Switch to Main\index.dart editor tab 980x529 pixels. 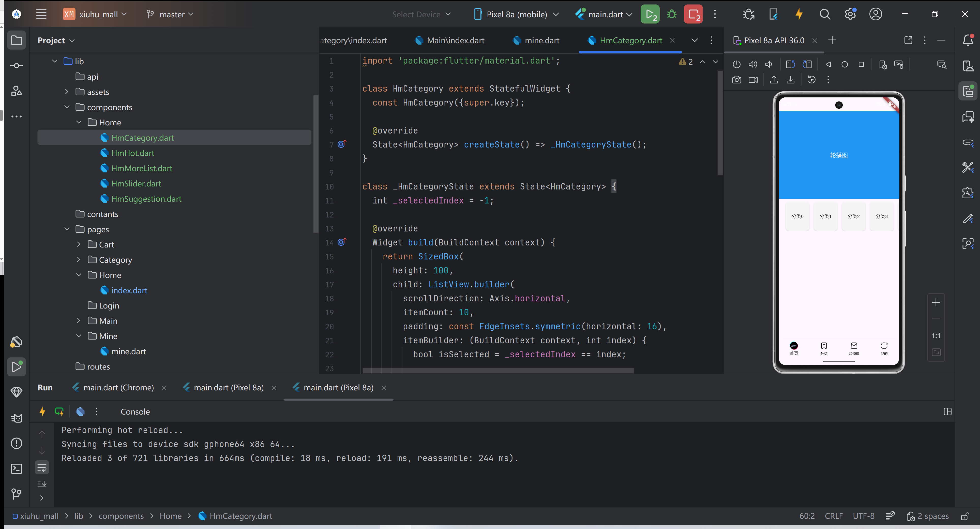point(450,40)
